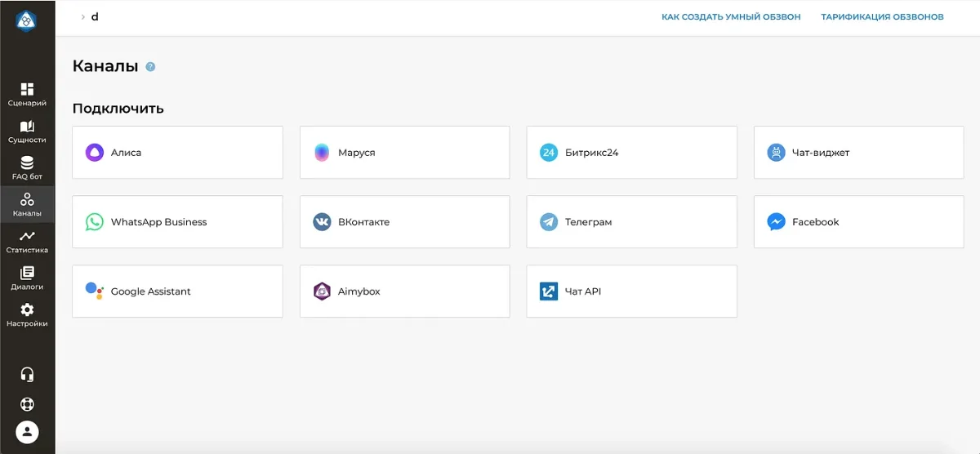Connect the WhatsApp Business channel card
Image resolution: width=980 pixels, height=454 pixels.
177,222
